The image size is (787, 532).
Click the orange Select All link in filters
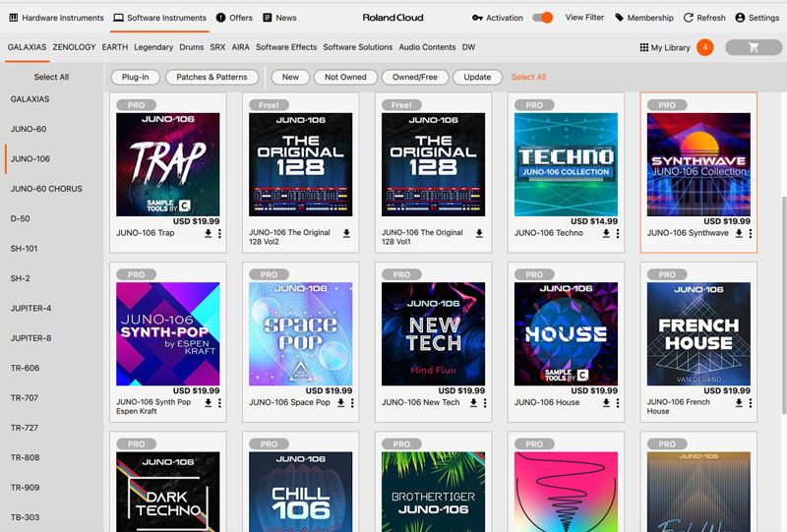pyautogui.click(x=528, y=77)
